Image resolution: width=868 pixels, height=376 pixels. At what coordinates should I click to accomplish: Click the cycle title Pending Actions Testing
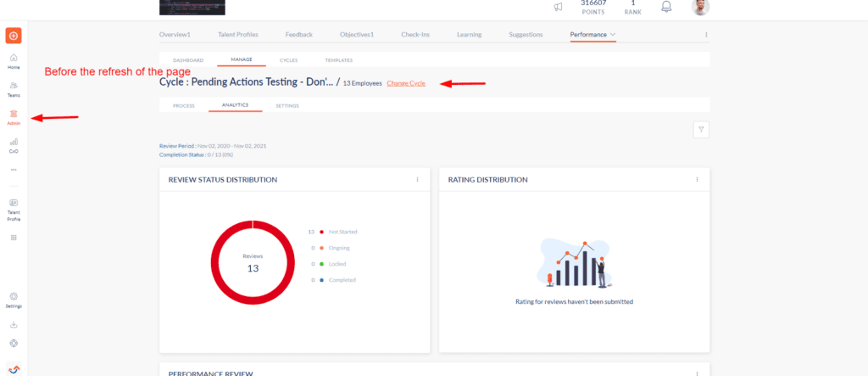pos(247,82)
